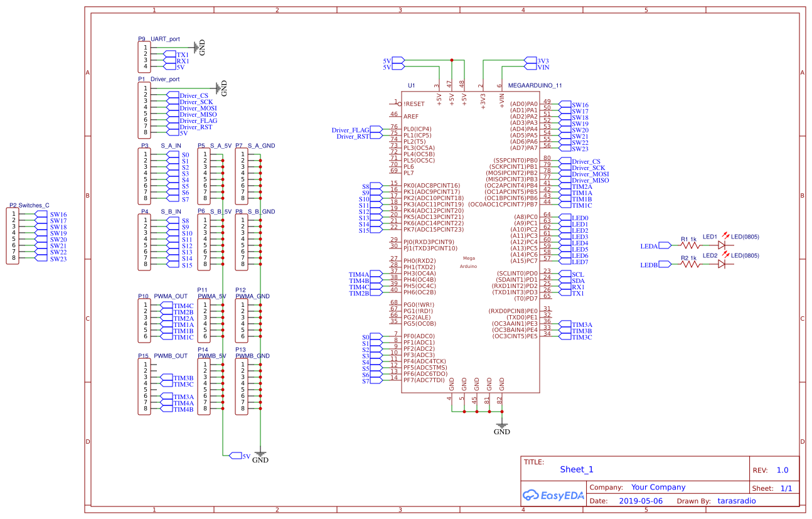Select the REV value 1.0
The height and width of the screenshot is (519, 812).
[781, 468]
